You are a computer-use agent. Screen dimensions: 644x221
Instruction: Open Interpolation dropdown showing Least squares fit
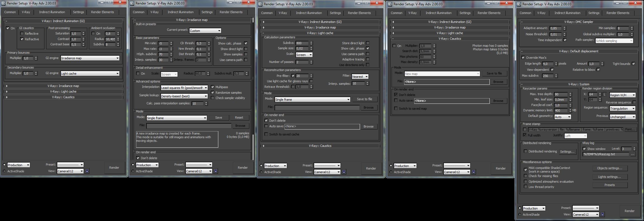pos(184,88)
